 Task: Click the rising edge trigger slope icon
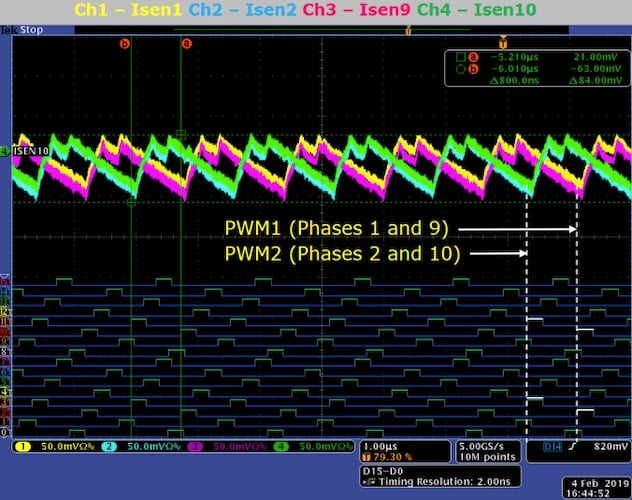[572, 446]
